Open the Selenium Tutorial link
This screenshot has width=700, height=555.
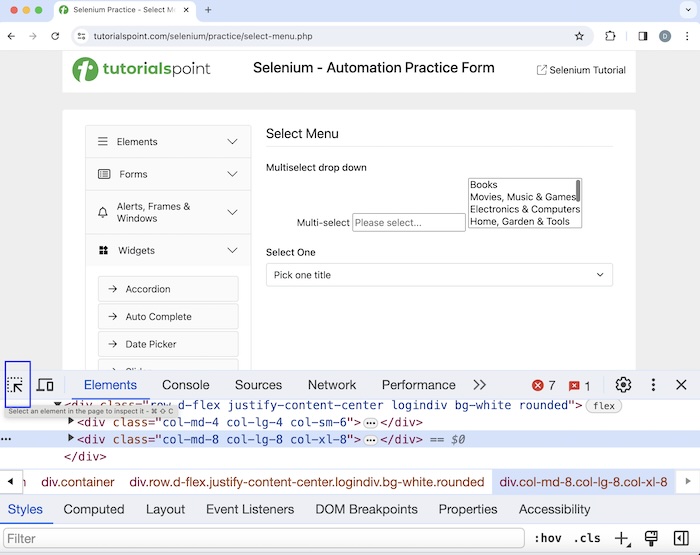pos(581,70)
